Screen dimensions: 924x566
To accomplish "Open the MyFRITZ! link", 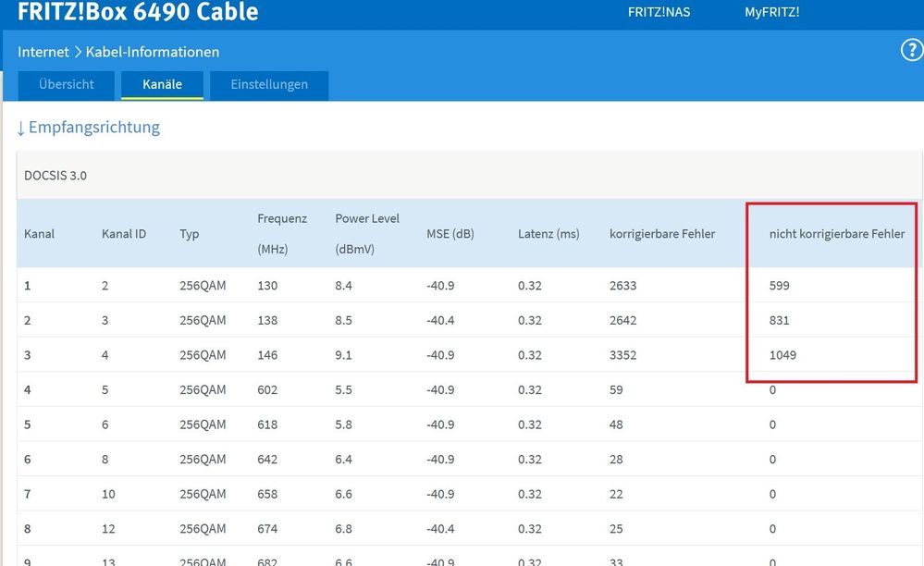I will 771,12.
